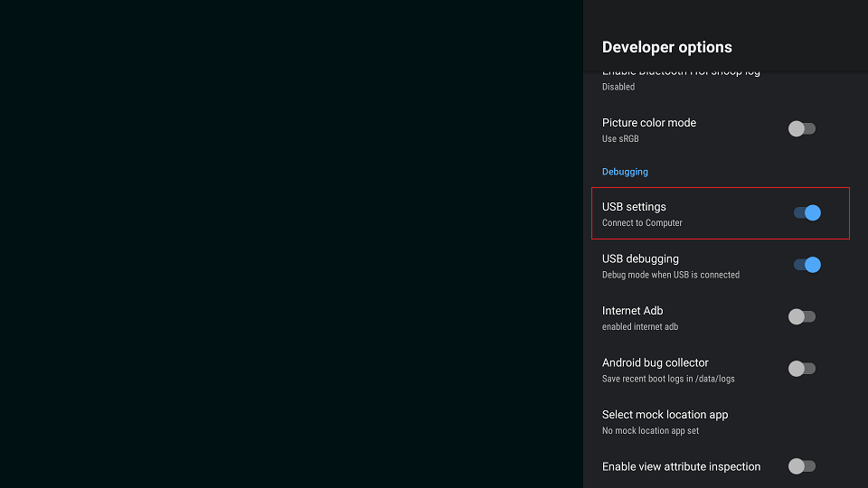Click the "USB settings" label text
The image size is (868, 488).
tap(634, 207)
